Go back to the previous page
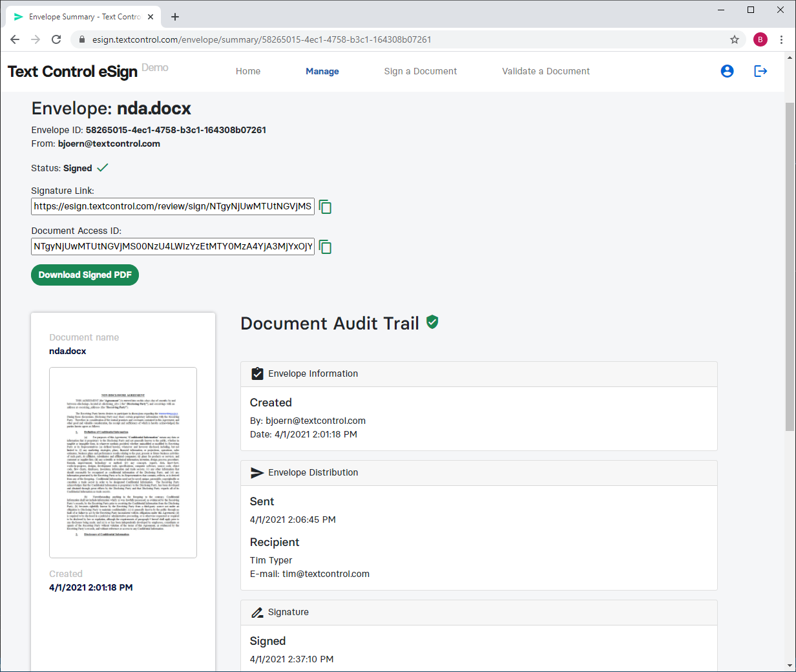The height and width of the screenshot is (672, 796). point(15,39)
